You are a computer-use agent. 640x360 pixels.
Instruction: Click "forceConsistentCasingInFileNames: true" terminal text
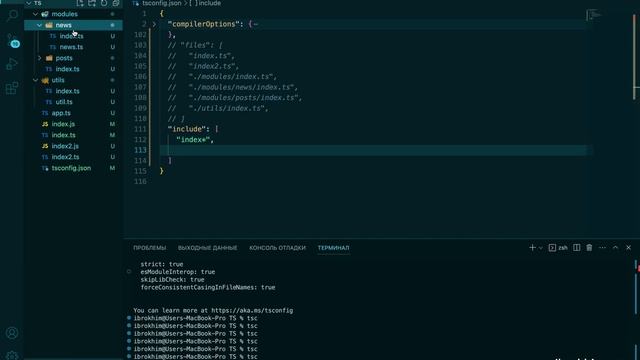pos(208,287)
